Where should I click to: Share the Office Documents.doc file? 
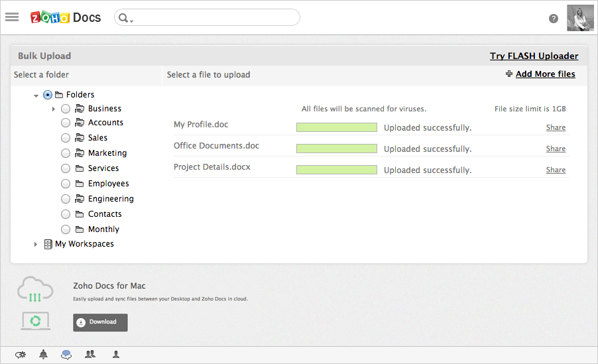pos(556,149)
